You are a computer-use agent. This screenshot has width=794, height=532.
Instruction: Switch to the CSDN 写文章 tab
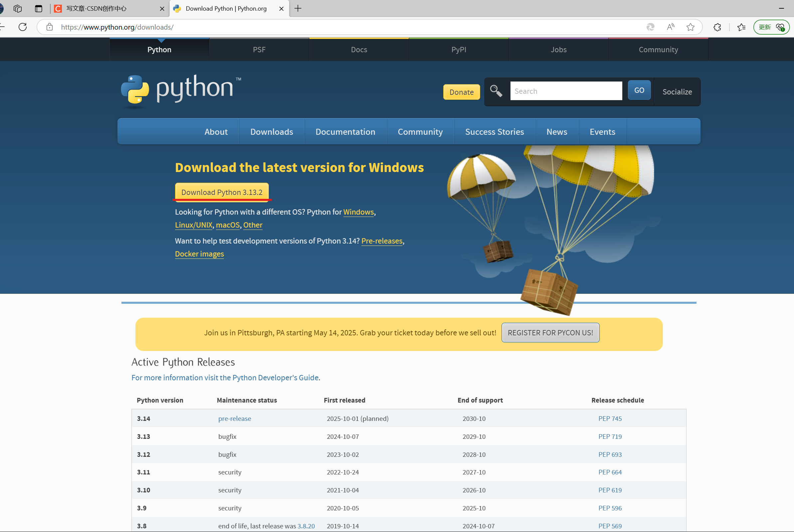(x=102, y=8)
